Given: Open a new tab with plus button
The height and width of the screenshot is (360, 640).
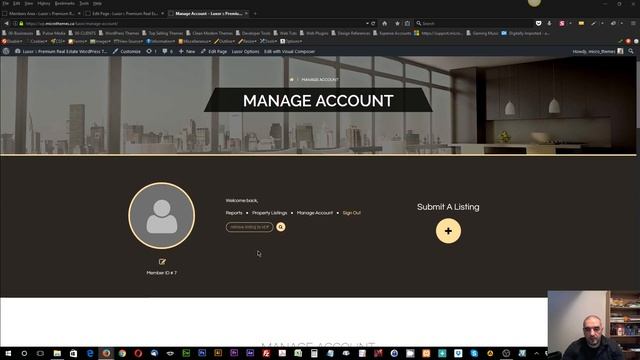Looking at the screenshot, I should 255,13.
